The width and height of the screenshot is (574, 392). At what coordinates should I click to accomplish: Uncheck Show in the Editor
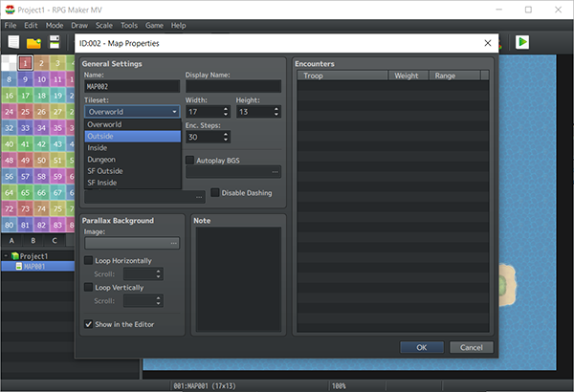point(88,324)
